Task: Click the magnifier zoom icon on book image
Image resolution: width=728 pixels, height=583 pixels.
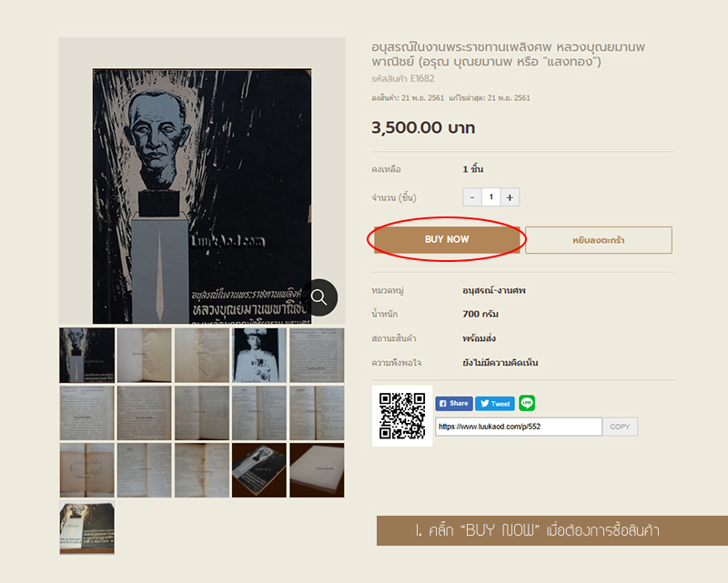Action: pos(319,297)
